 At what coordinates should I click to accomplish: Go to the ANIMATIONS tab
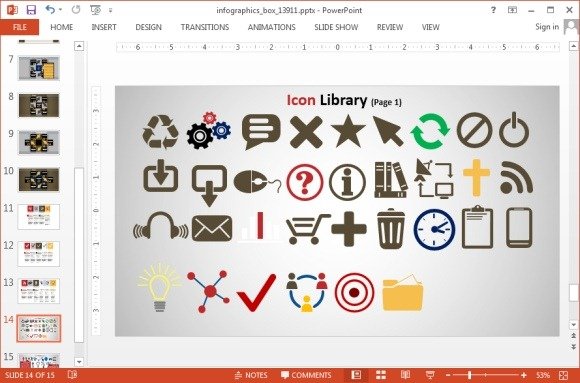272,27
